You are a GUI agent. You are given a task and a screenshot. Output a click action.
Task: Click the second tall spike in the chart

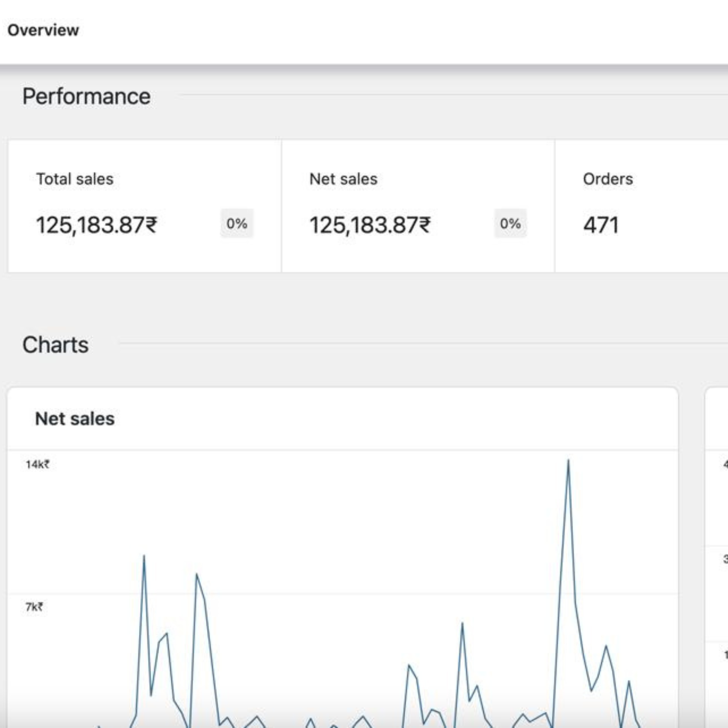click(197, 575)
